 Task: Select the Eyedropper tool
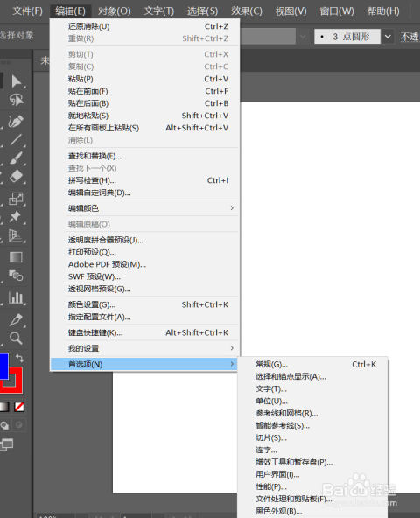[16, 319]
